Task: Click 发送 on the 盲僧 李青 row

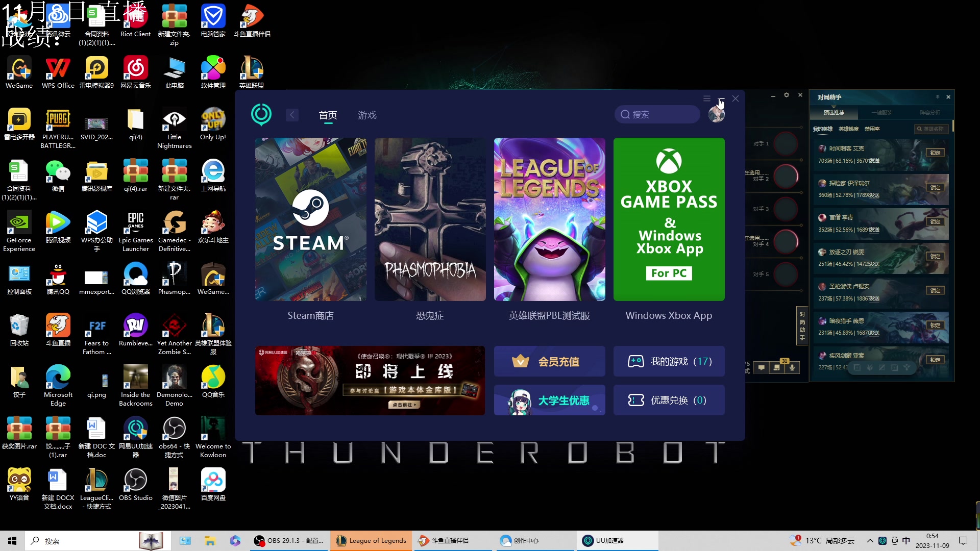Action: click(874, 230)
